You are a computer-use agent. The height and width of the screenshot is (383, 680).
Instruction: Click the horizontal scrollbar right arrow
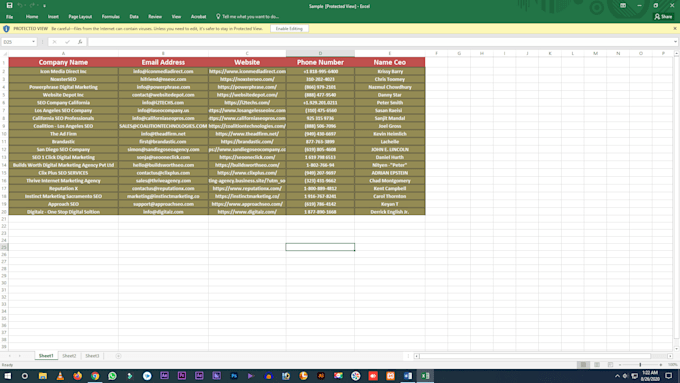[670, 356]
